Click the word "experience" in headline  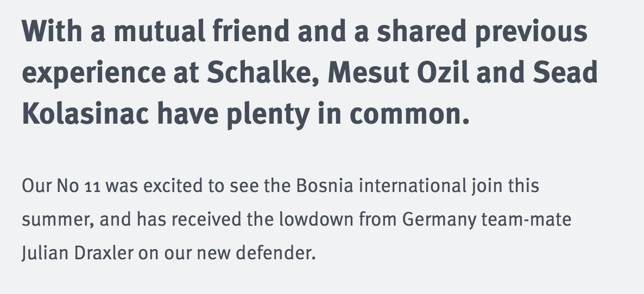93,74
